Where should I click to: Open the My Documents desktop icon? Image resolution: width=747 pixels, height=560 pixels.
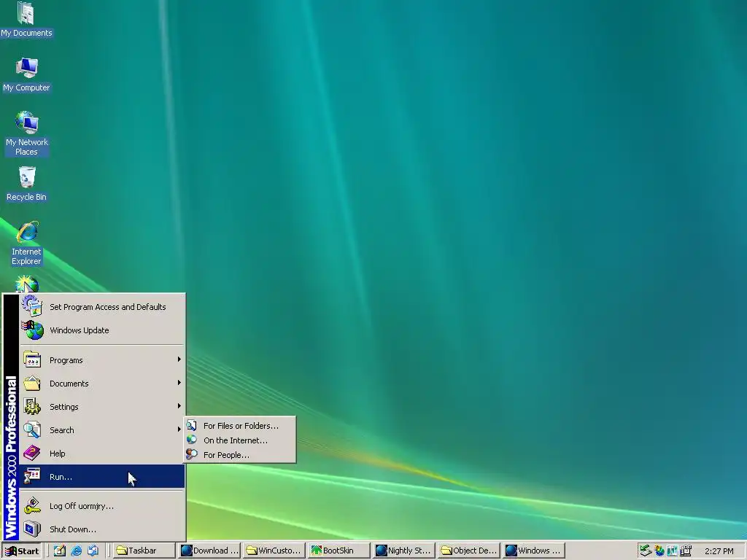click(26, 20)
